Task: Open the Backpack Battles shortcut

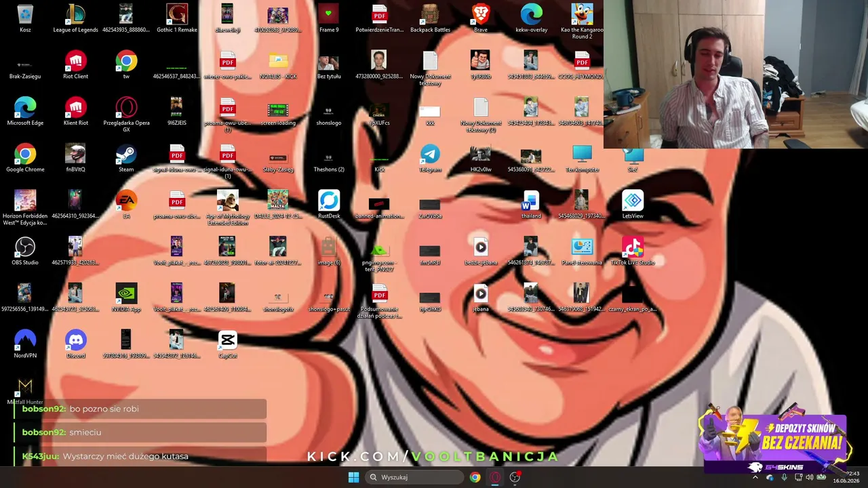Action: coord(430,19)
